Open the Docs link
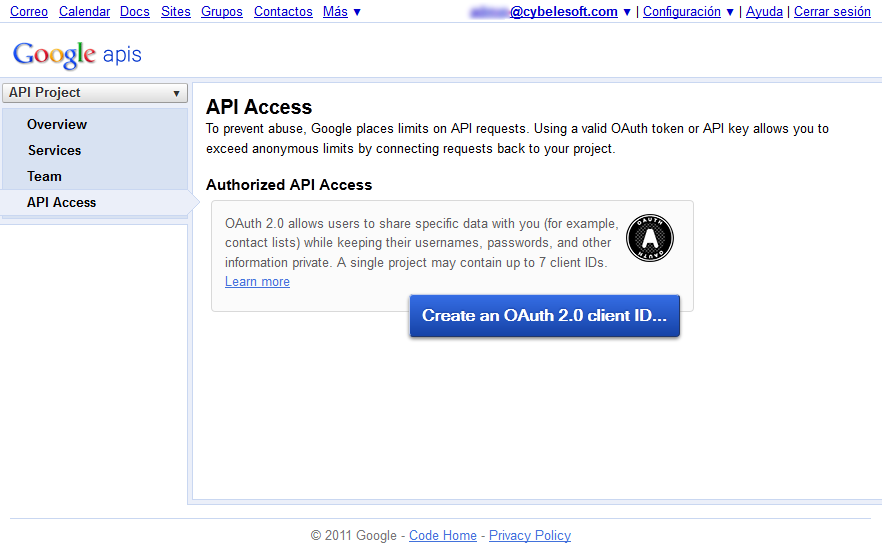Viewport: 882px width, 554px height. coord(135,12)
